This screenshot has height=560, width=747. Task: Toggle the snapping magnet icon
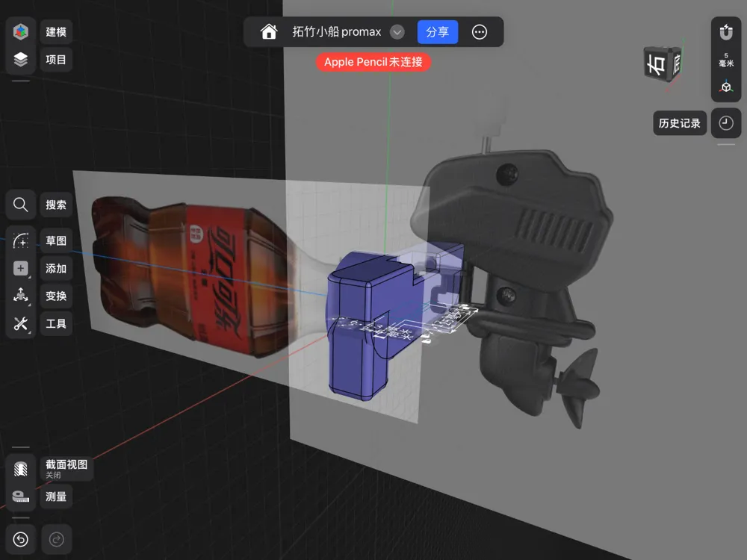pos(726,33)
